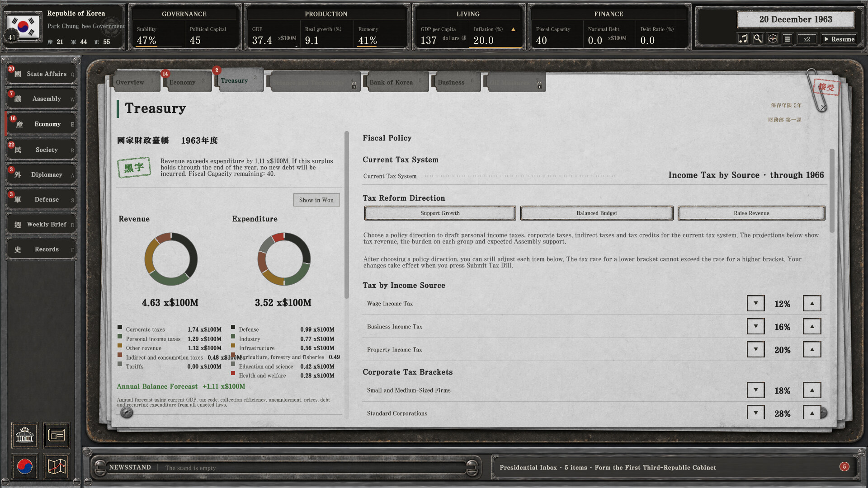Switch to the Business tab
Viewport: 868px width, 488px height.
tap(457, 82)
